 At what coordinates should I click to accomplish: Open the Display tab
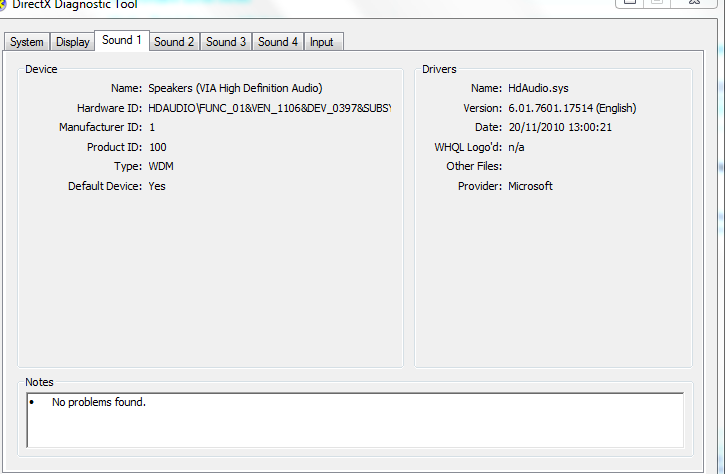[73, 42]
